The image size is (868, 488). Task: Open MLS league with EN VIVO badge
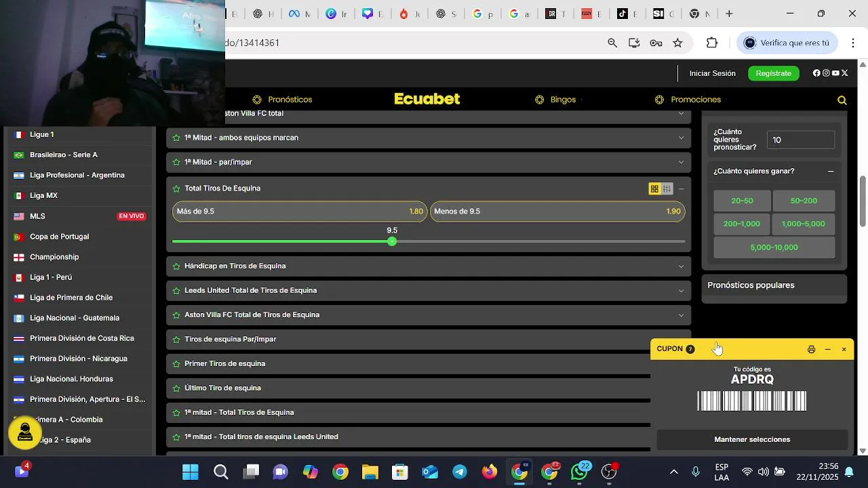pos(79,216)
